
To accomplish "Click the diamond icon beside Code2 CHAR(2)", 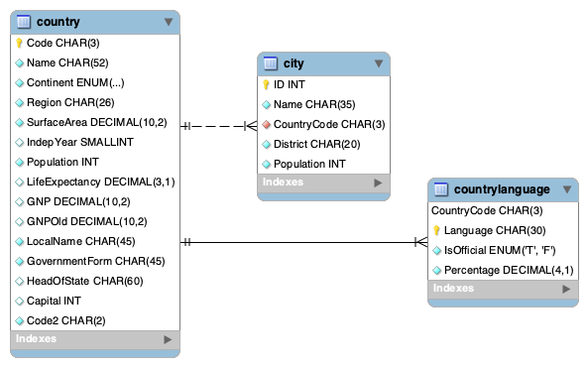I will tap(20, 321).
